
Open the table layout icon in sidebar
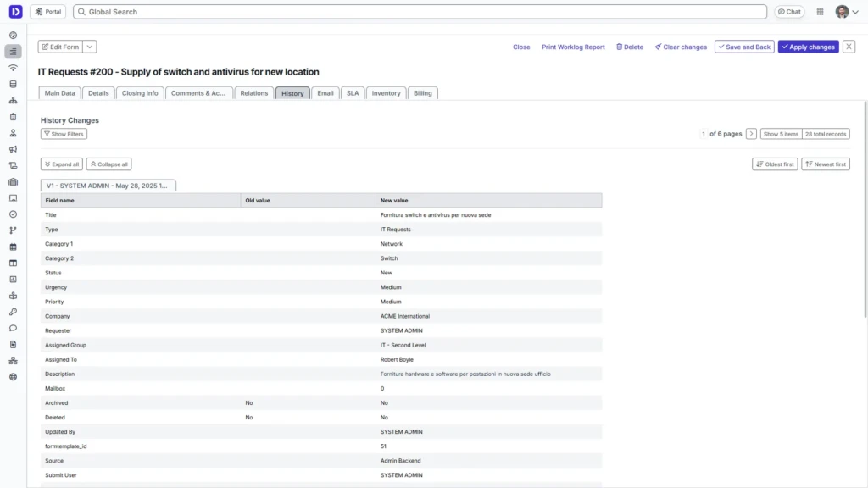[x=14, y=263]
